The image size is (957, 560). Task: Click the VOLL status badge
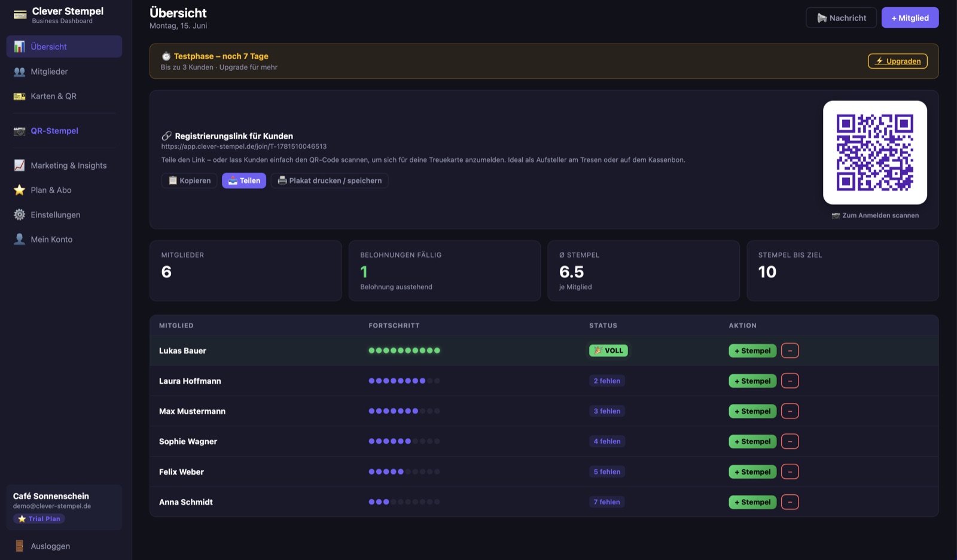[x=608, y=351]
